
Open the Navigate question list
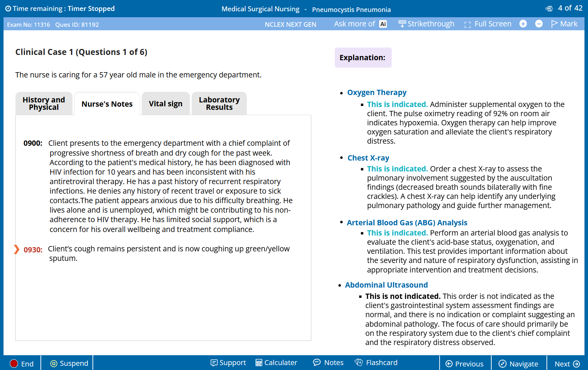point(519,364)
